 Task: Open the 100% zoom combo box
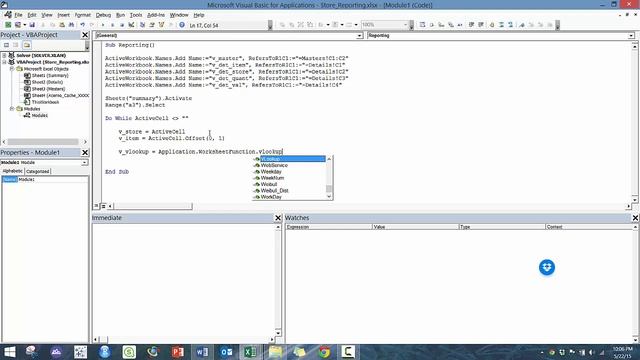[x=385, y=25]
